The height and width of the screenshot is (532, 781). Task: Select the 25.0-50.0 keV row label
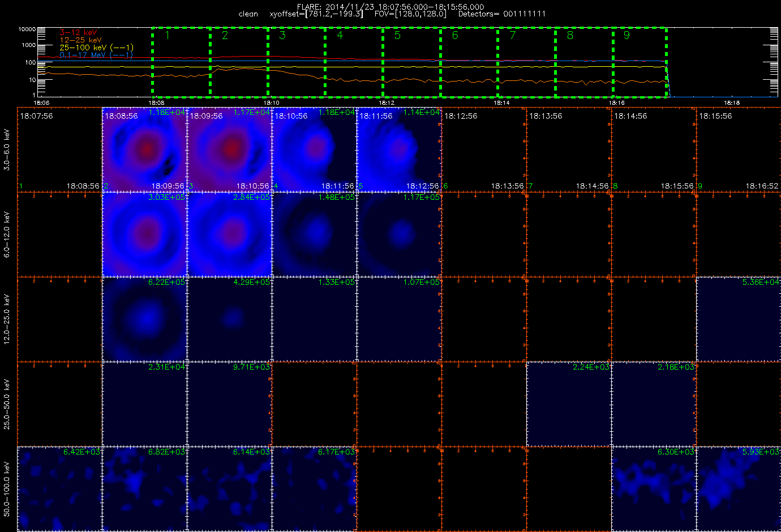7,404
